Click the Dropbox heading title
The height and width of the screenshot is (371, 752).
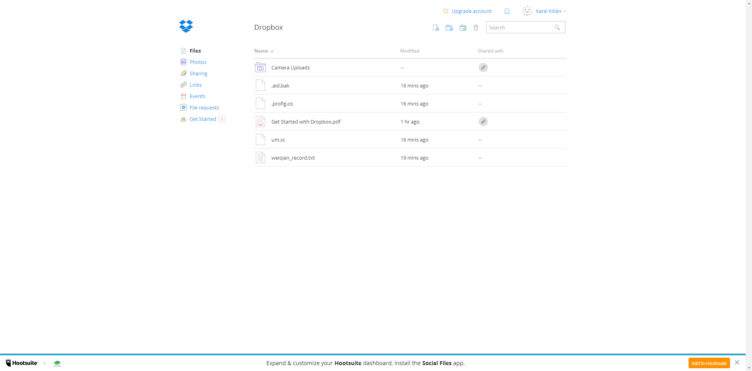[269, 27]
